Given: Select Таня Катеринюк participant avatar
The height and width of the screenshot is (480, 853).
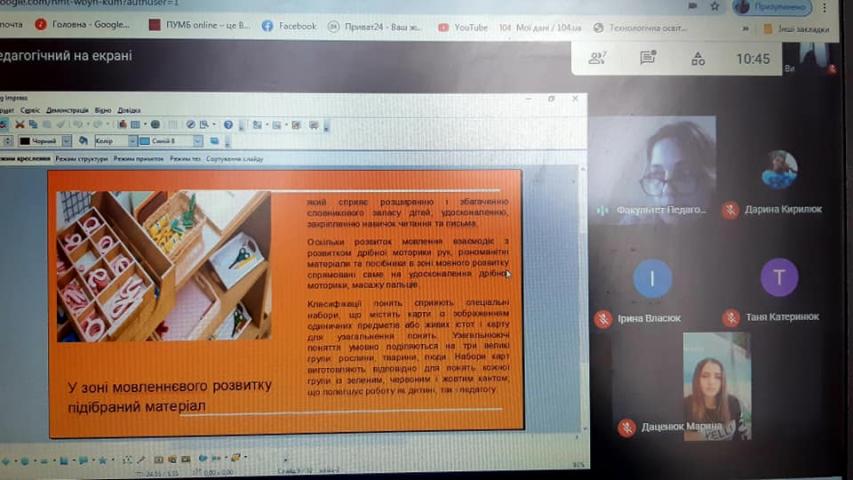Looking at the screenshot, I should [779, 278].
